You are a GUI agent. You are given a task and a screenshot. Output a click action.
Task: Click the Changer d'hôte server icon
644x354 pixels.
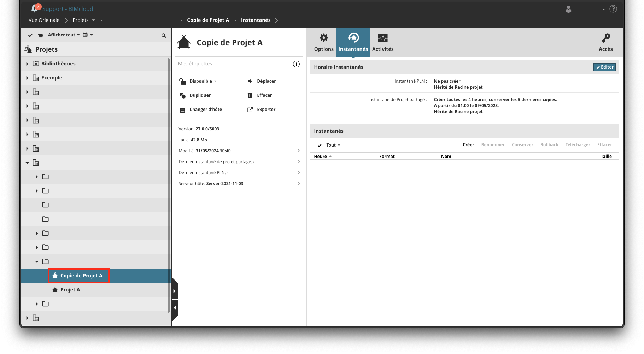(182, 110)
